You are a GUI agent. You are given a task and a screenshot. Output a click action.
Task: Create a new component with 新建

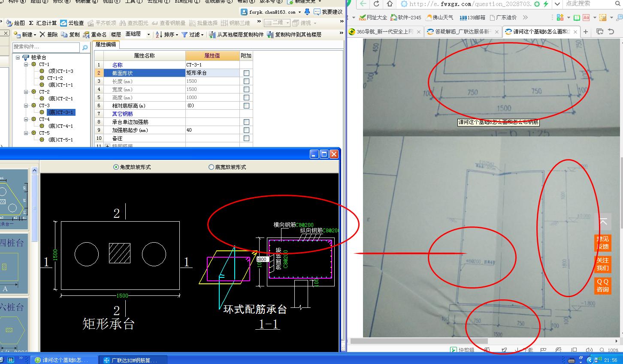(x=25, y=34)
